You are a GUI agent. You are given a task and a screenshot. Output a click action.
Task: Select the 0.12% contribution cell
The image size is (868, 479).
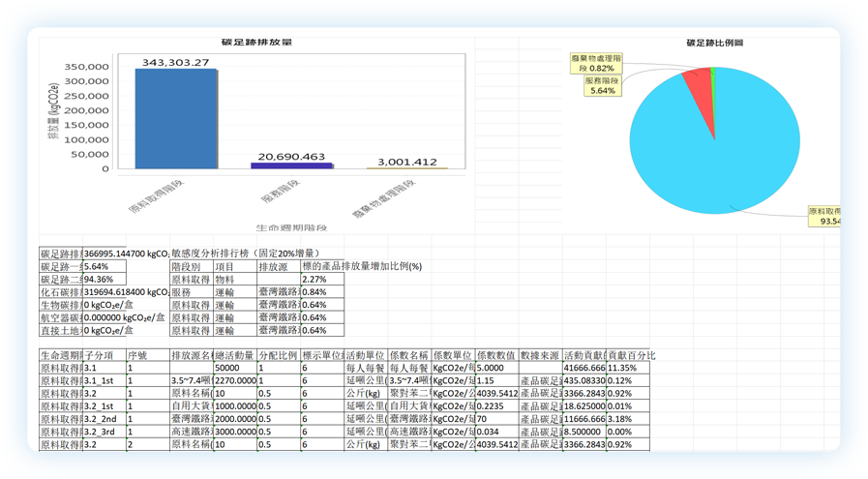[x=628, y=381]
